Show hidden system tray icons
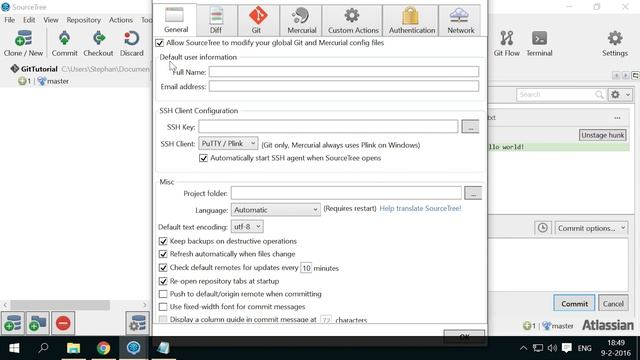 point(523,348)
